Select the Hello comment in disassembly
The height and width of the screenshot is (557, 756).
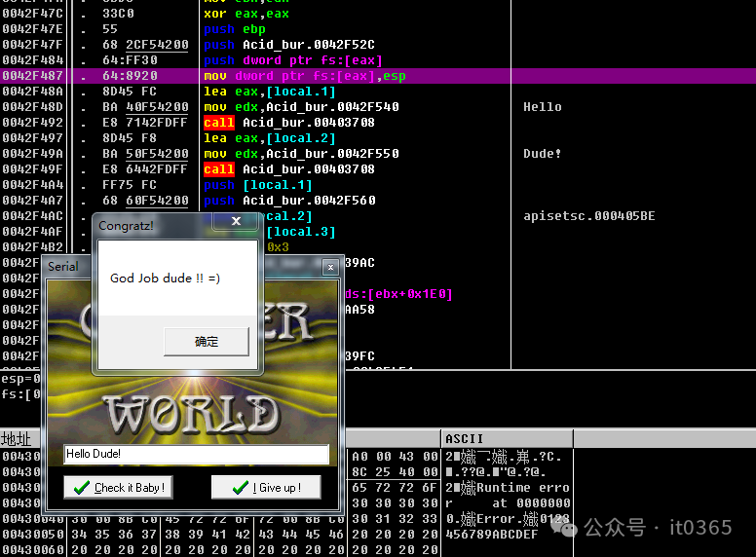(x=542, y=107)
